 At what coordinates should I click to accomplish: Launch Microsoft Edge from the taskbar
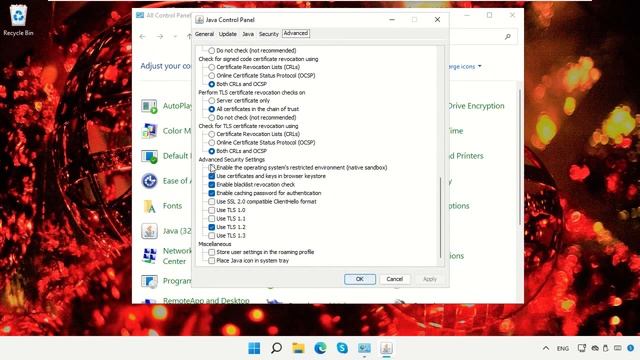click(x=320, y=348)
